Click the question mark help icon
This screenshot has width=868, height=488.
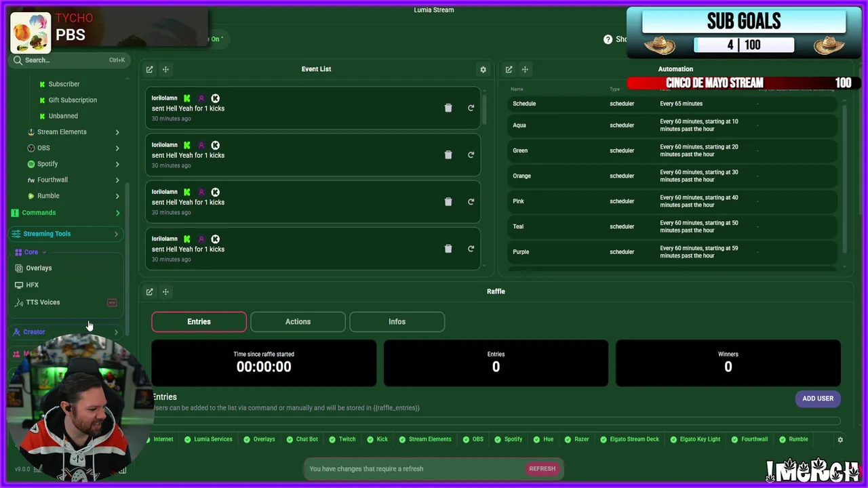click(x=608, y=39)
